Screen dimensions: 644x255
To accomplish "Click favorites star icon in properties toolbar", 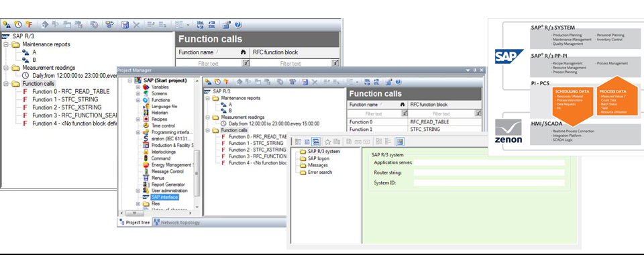I will pos(327,142).
